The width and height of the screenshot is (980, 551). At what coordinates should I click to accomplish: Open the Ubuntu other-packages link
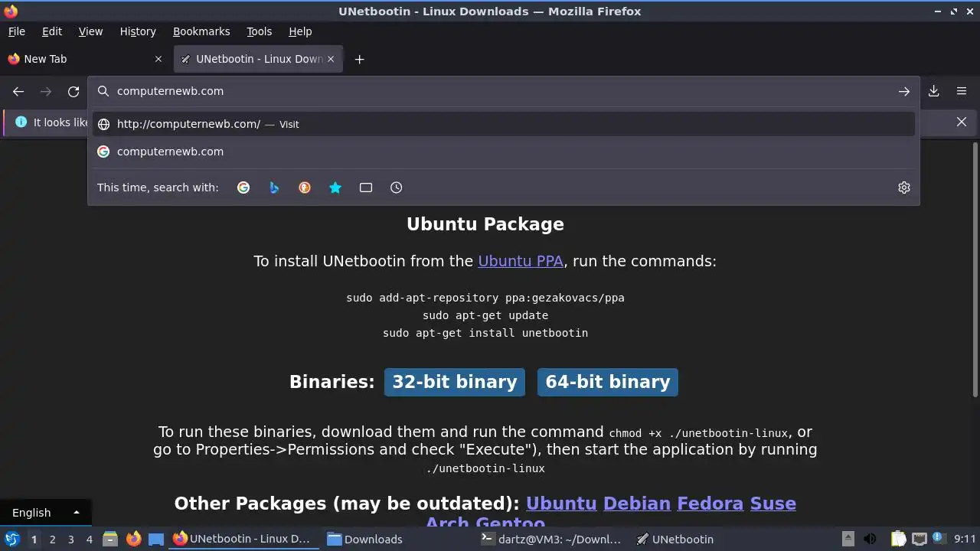click(561, 504)
